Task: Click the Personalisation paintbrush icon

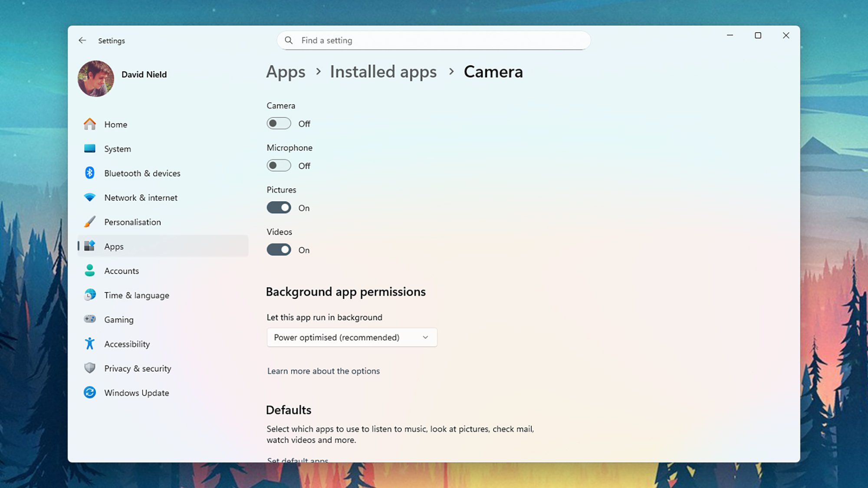Action: (x=90, y=222)
